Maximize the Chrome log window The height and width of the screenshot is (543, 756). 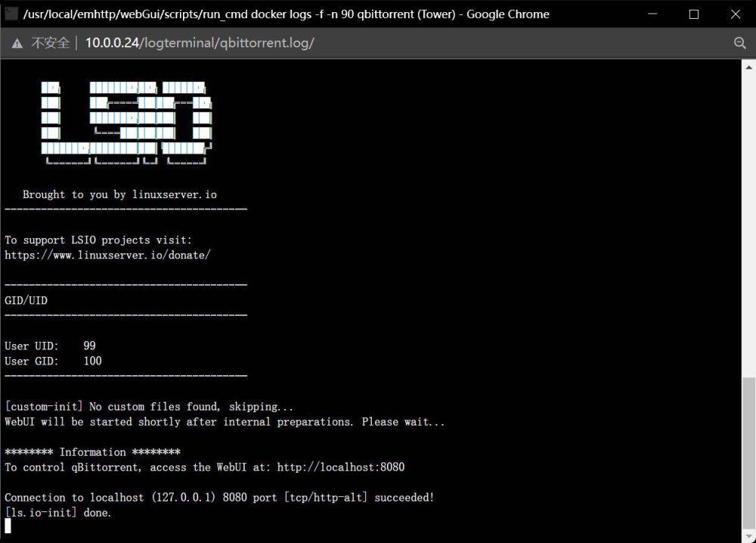pyautogui.click(x=694, y=14)
